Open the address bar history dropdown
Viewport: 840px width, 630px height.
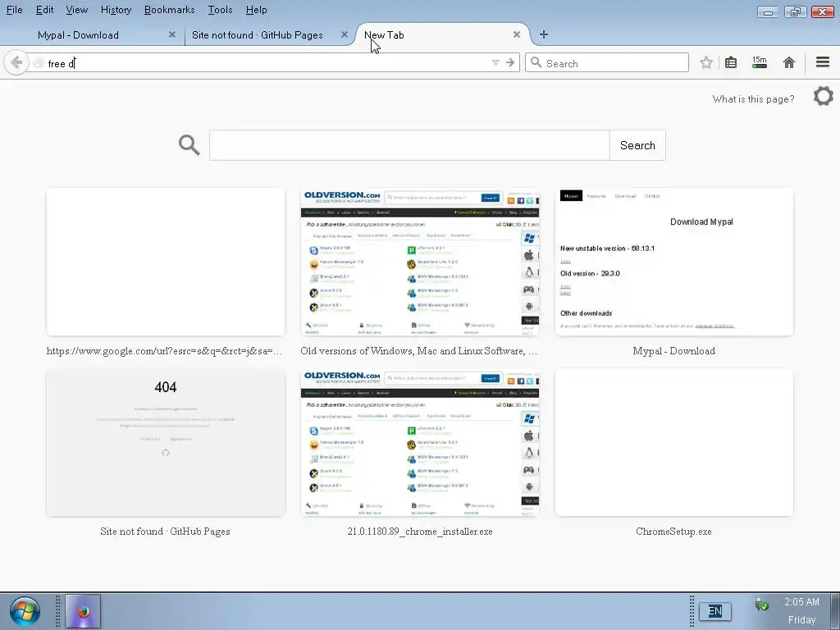(x=495, y=62)
